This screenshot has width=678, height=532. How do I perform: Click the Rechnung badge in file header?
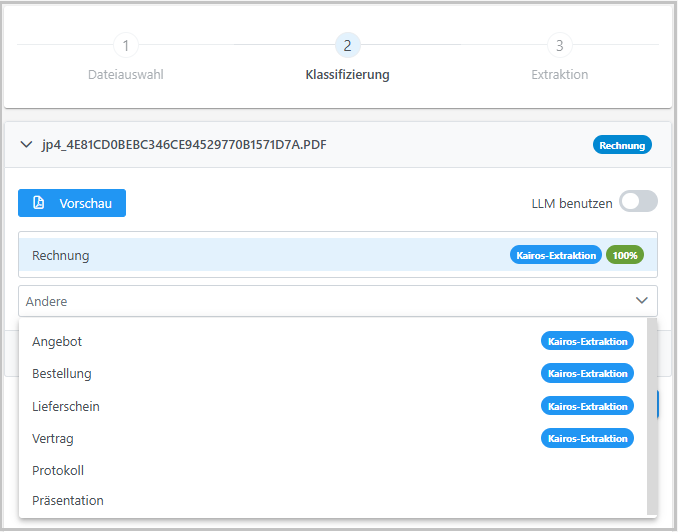tap(621, 145)
